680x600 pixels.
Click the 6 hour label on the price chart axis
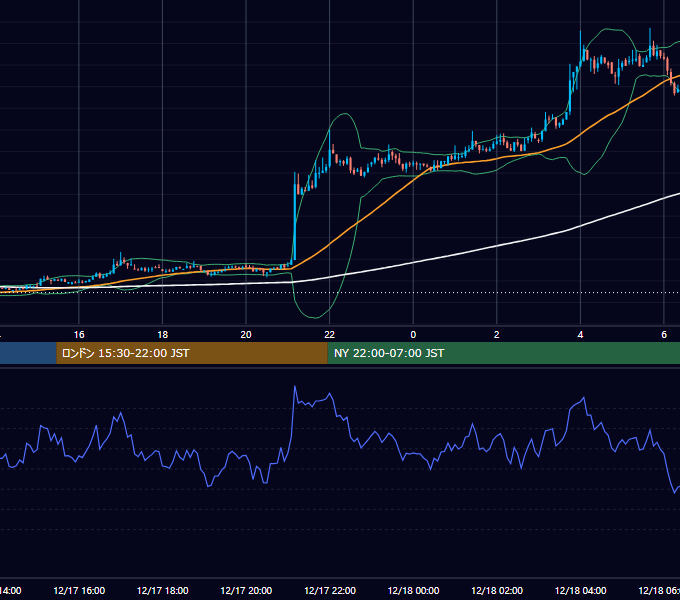click(x=664, y=335)
